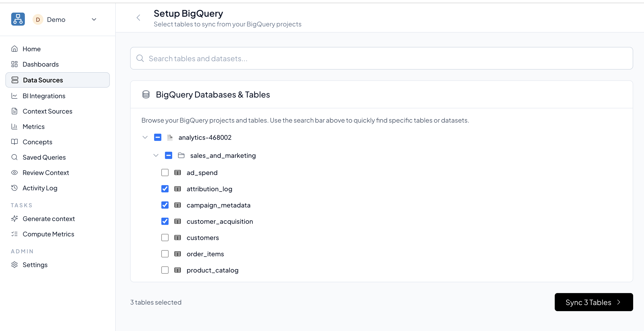
Task: Enable the customers table checkbox
Action: (x=165, y=238)
